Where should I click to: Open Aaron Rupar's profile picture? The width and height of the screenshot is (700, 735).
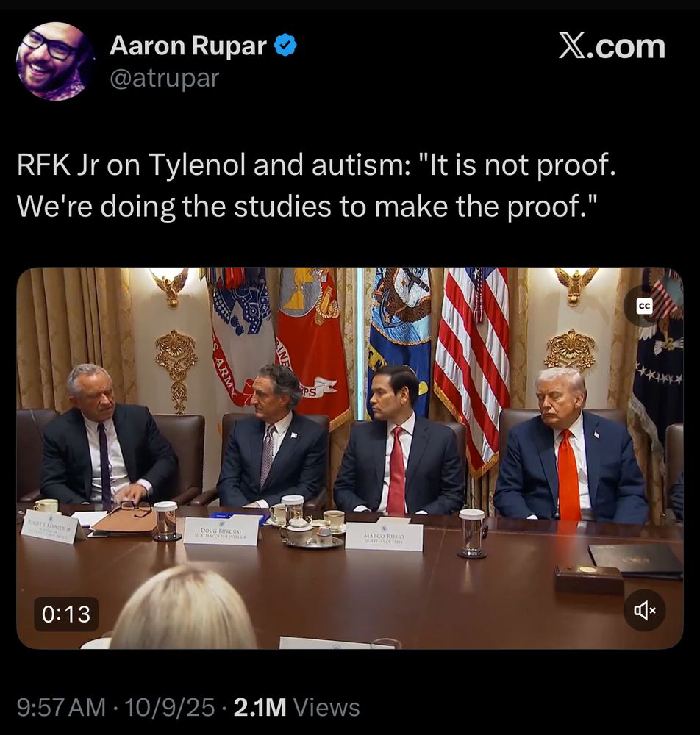(x=55, y=61)
